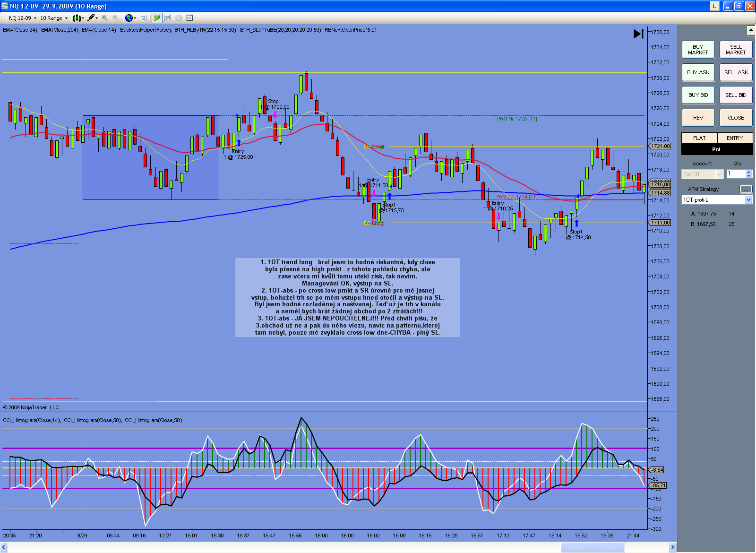This screenshot has width=756, height=553.
Task: Click the BUY MARKET button
Action: coord(698,50)
